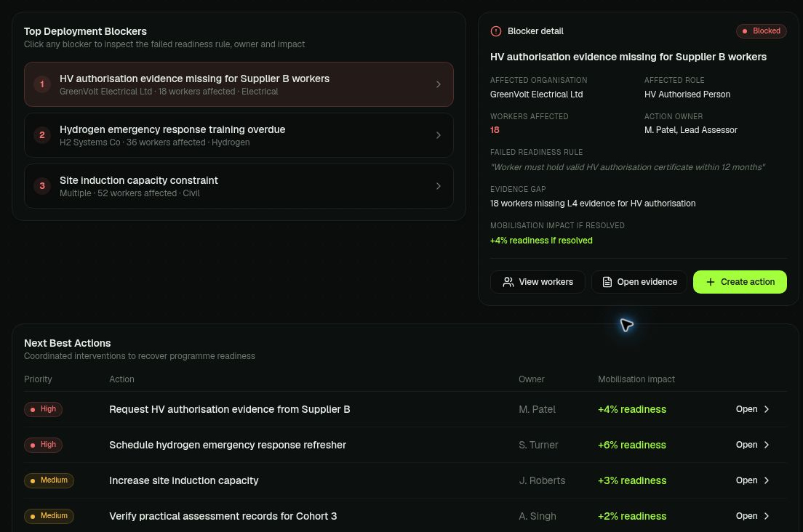The width and height of the screenshot is (803, 532).
Task: Click the View workers button
Action: (538, 282)
